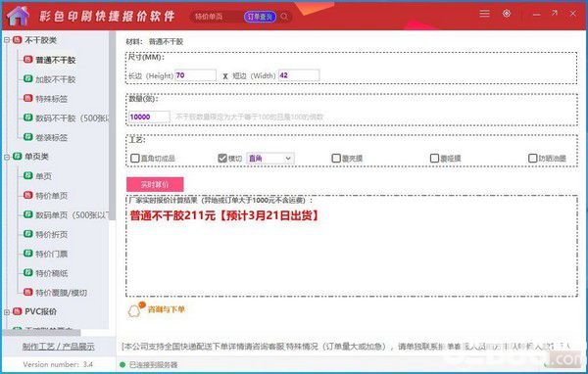The height and width of the screenshot is (374, 588).
Task: Select 加胶不干胶 in the tree
Action: [56, 79]
